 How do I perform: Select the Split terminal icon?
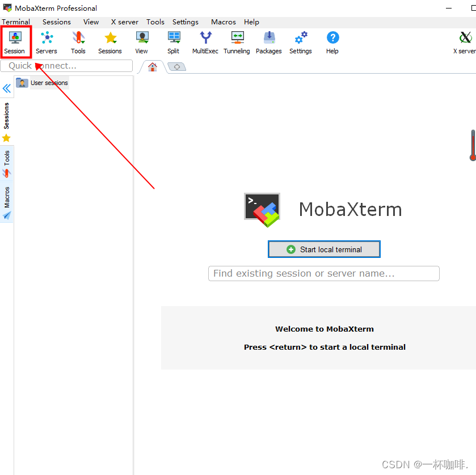point(174,42)
